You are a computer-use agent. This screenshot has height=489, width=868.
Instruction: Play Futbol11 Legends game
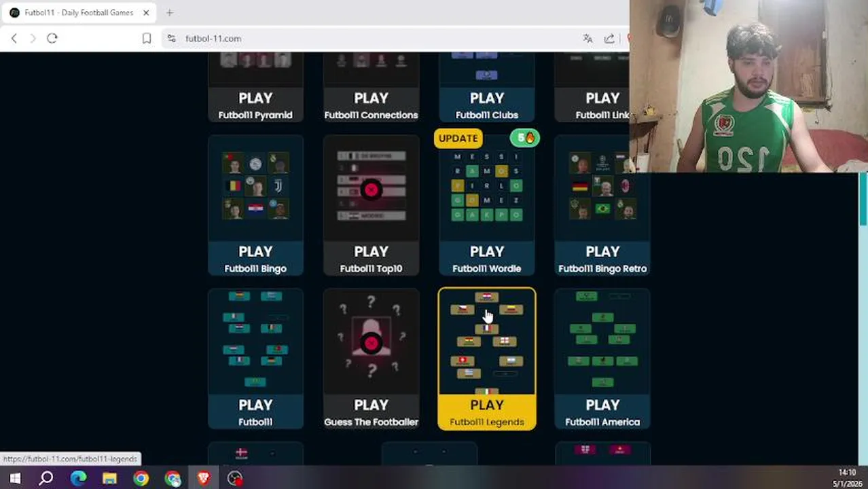[487, 359]
